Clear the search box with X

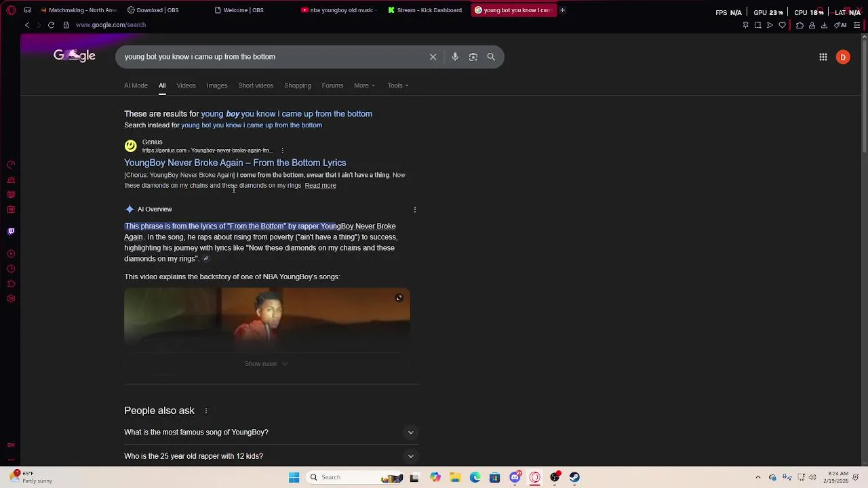pyautogui.click(x=433, y=57)
